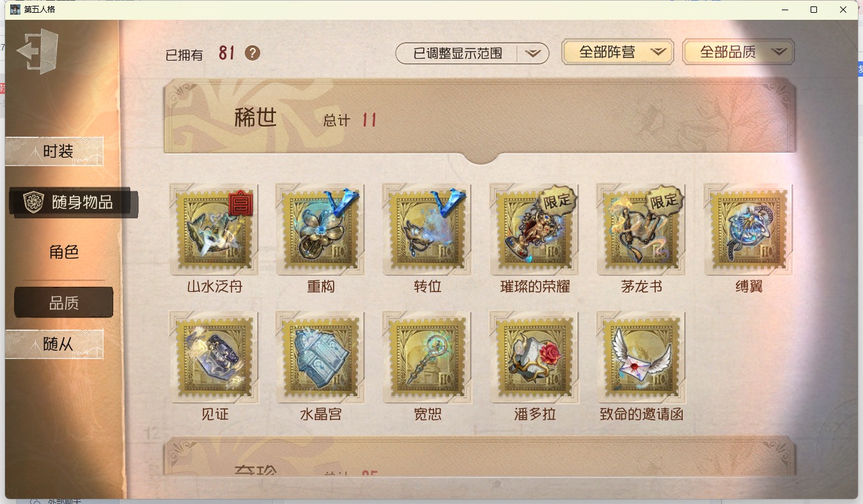Select the 见证 accessory stamp
This screenshot has height=504, width=863.
214,358
